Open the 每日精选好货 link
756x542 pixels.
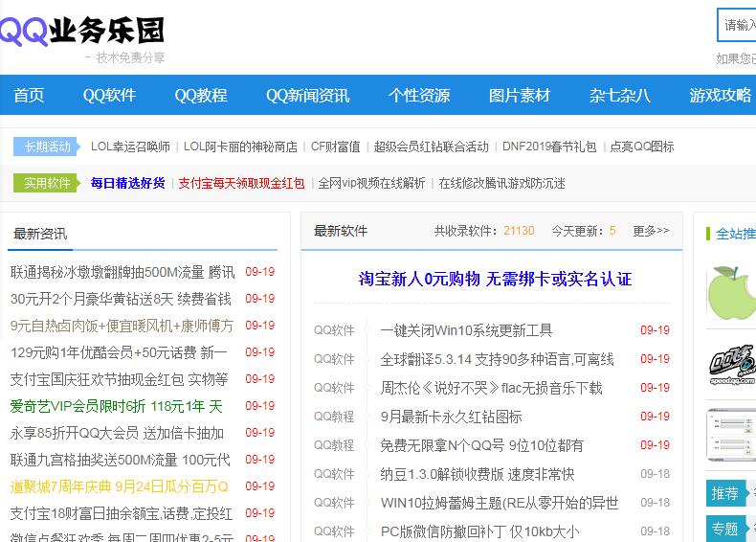(128, 184)
